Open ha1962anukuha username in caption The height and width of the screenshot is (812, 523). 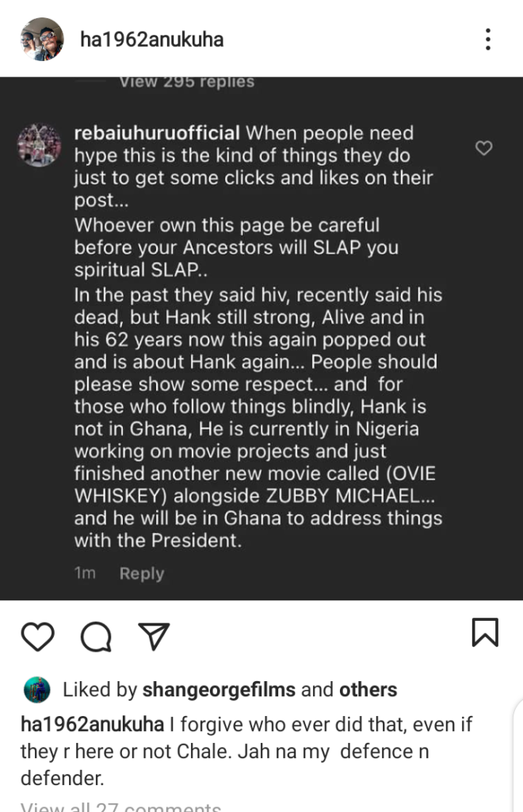[92, 725]
